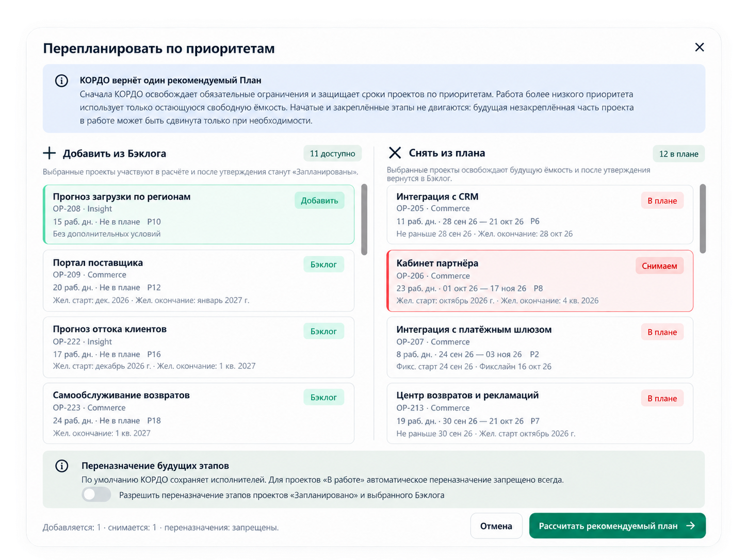747x560 pixels.
Task: Click Фикс. старт 24 сен 26 line
Action: click(474, 367)
